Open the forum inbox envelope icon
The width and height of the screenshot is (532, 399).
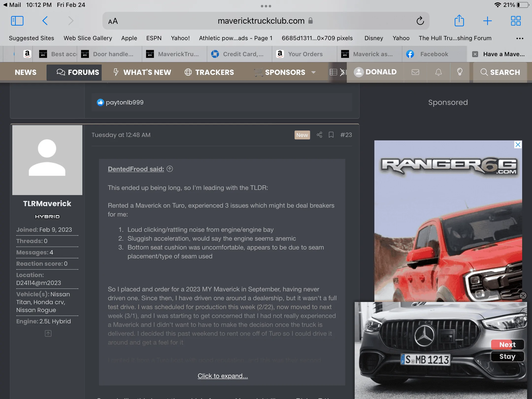tap(415, 72)
